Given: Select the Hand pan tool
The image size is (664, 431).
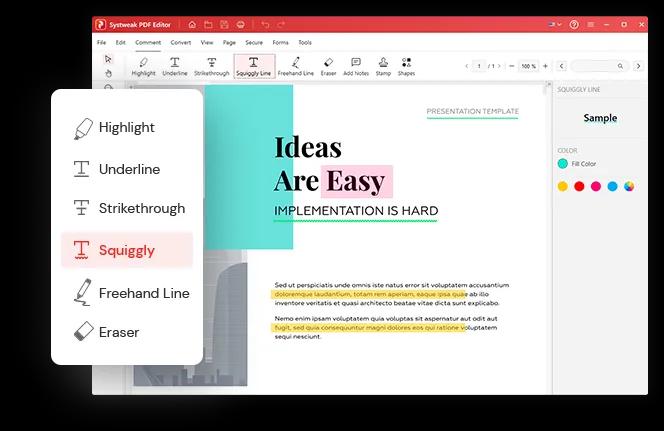Looking at the screenshot, I should tap(108, 73).
